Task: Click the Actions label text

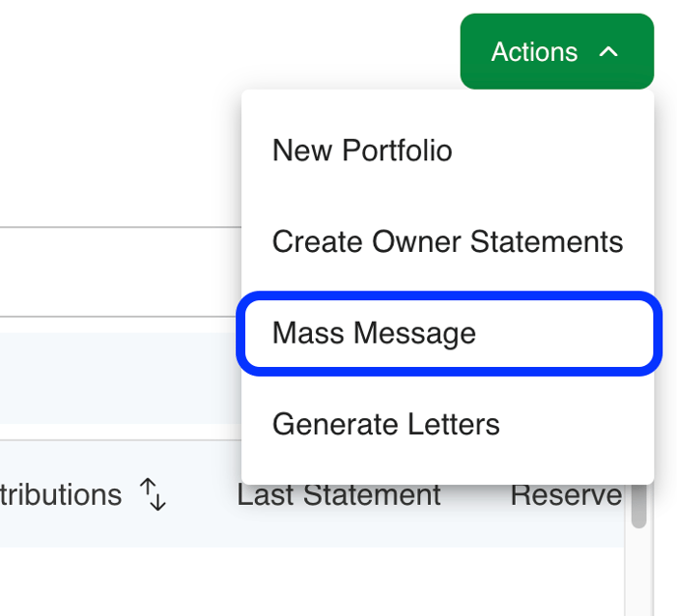Action: click(534, 51)
